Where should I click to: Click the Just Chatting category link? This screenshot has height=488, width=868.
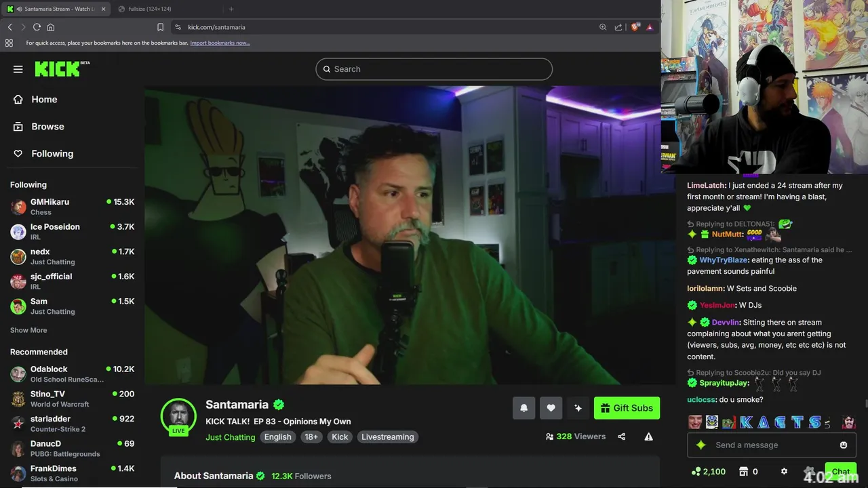click(231, 437)
